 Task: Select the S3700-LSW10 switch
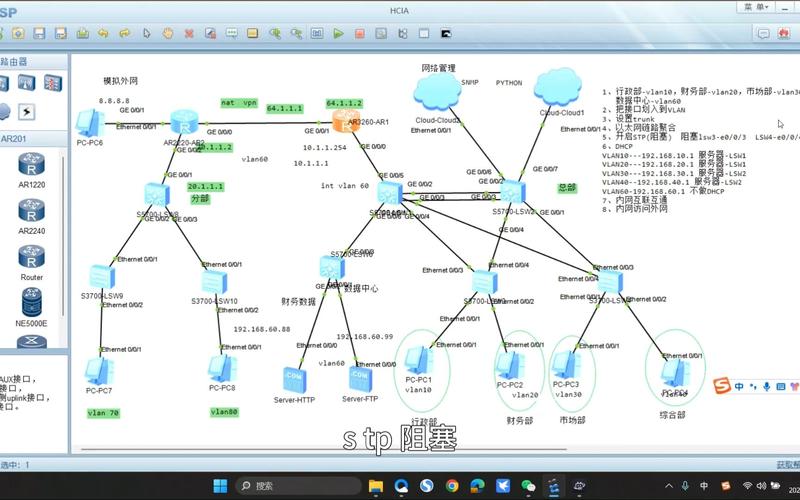[214, 283]
